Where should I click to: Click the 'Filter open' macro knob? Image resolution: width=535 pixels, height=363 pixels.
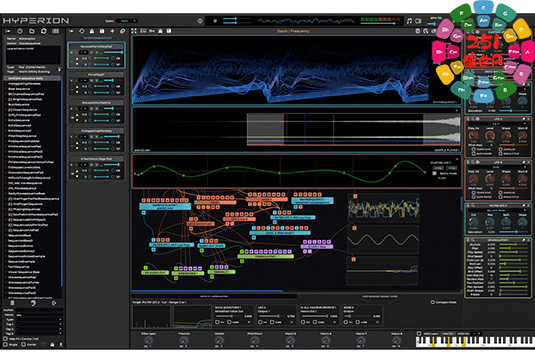148,340
